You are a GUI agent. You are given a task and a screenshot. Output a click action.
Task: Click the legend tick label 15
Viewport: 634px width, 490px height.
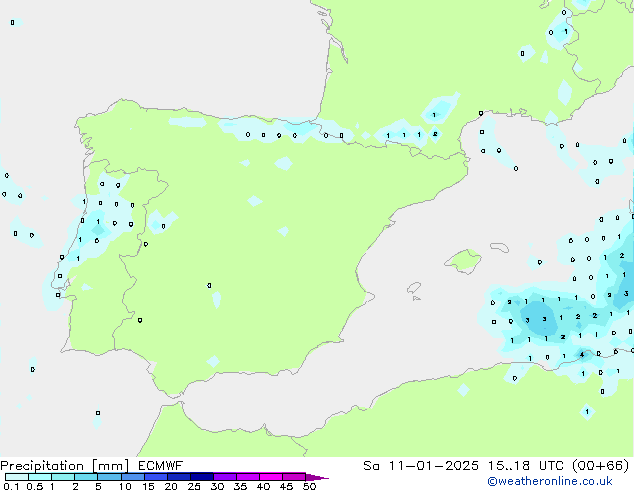click(148, 487)
